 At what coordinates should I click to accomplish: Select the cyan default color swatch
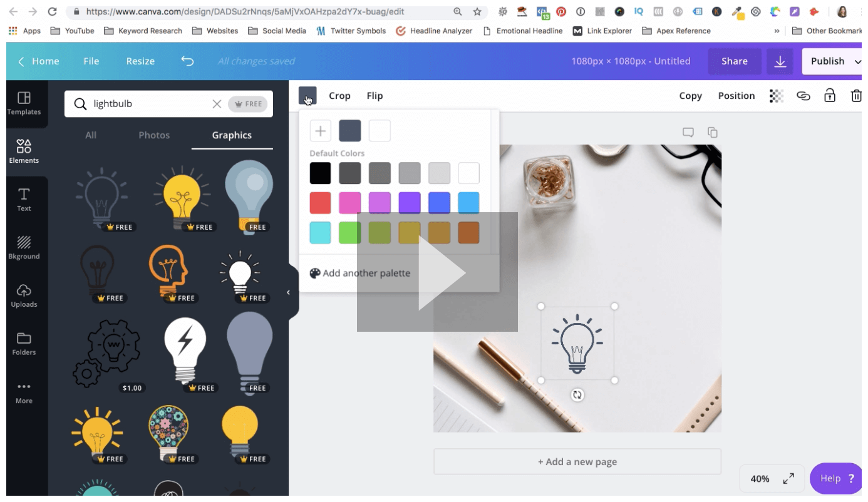pos(321,233)
